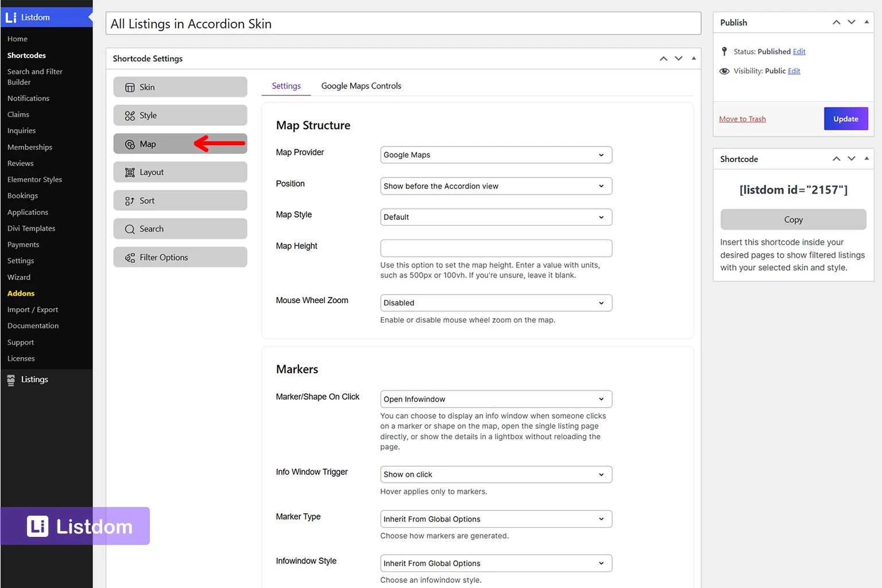
Task: Open the Mouse Wheel Zoom dropdown
Action: (496, 303)
